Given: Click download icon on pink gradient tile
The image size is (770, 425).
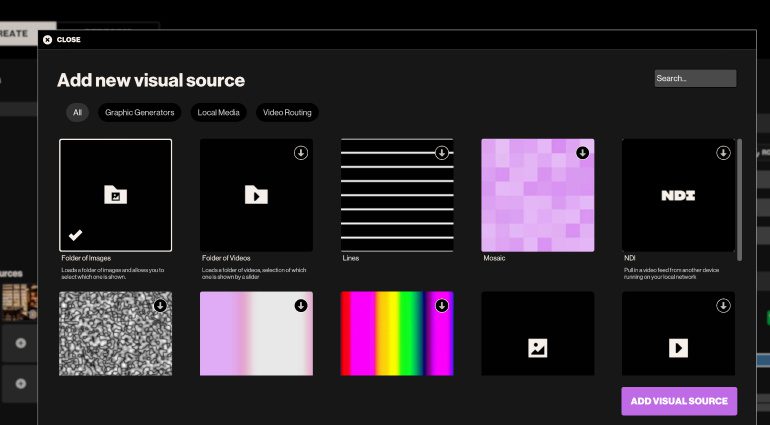Looking at the screenshot, I should tap(301, 306).
